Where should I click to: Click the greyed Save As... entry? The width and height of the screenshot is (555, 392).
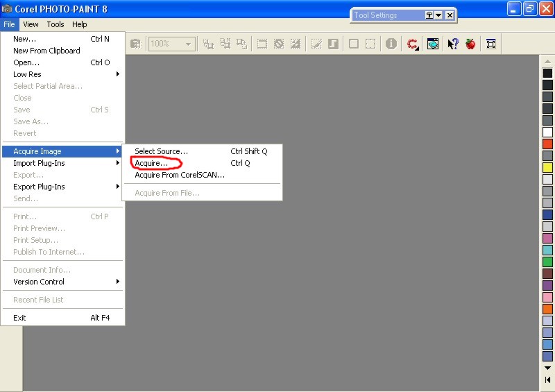coord(62,121)
